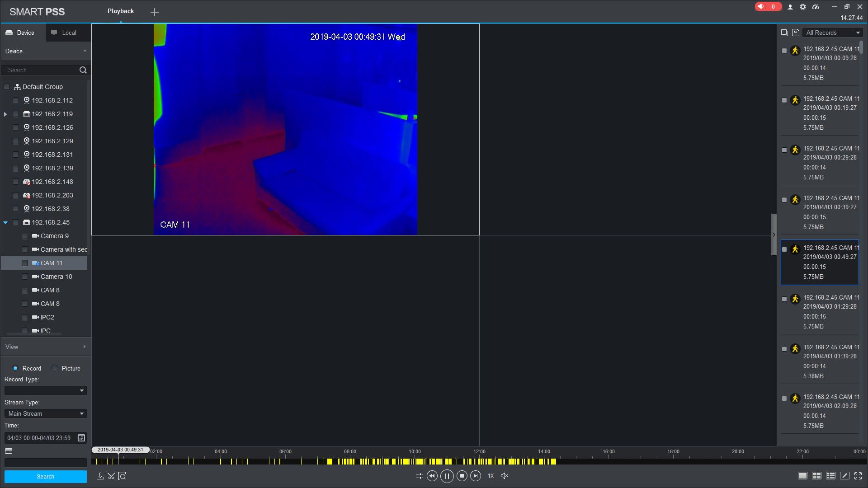
Task: Collapse the 192.168.2.45 device tree
Action: [x=5, y=222]
